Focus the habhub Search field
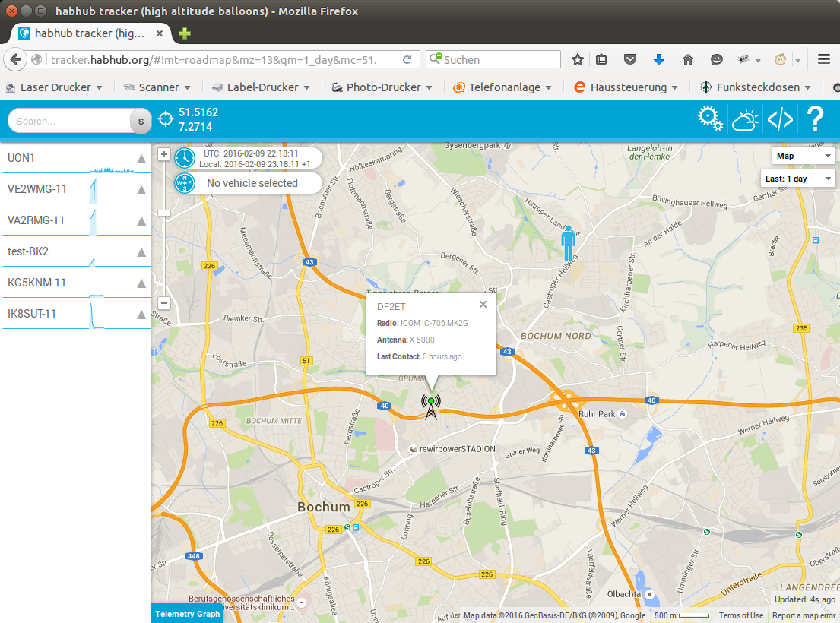 point(70,122)
